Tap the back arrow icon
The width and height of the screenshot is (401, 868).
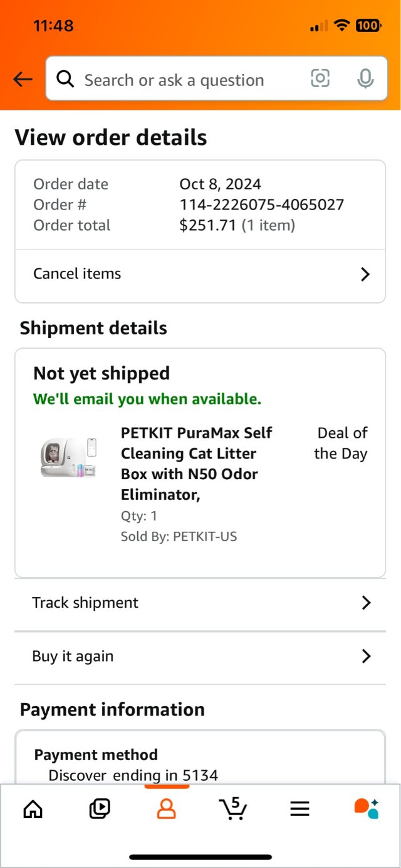(23, 79)
